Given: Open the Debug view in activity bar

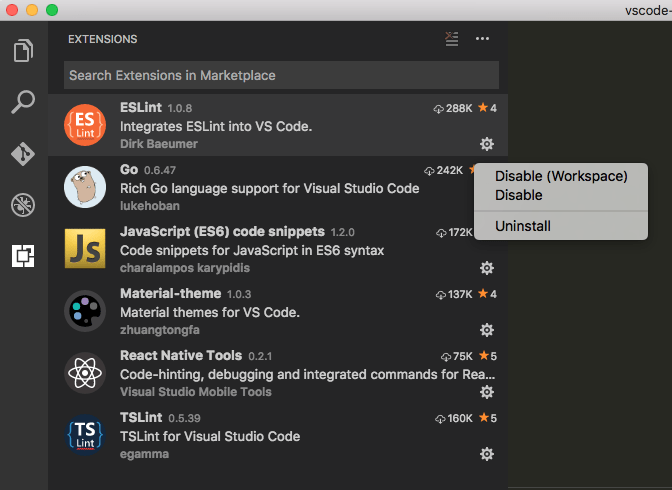Looking at the screenshot, I should tap(23, 205).
